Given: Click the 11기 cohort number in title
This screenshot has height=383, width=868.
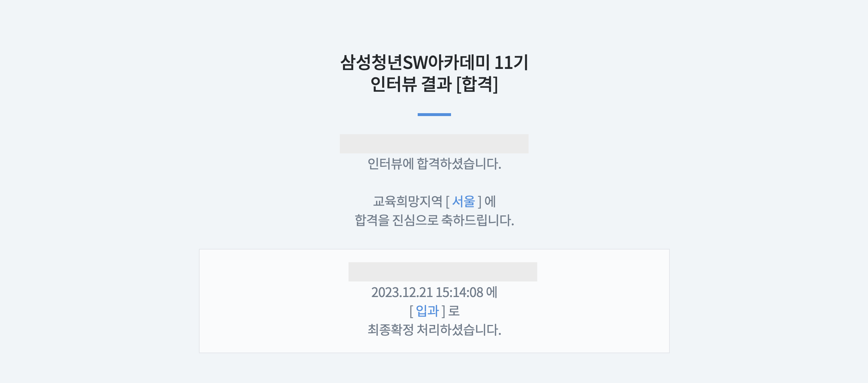Looking at the screenshot, I should click(x=511, y=62).
